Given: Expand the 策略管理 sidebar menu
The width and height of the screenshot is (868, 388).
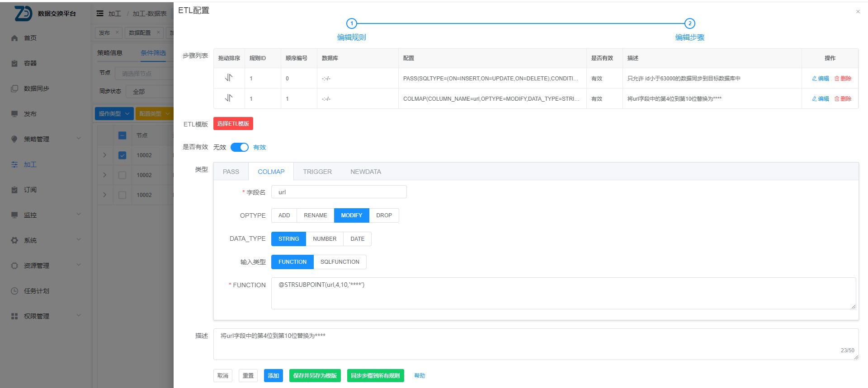Looking at the screenshot, I should click(45, 139).
